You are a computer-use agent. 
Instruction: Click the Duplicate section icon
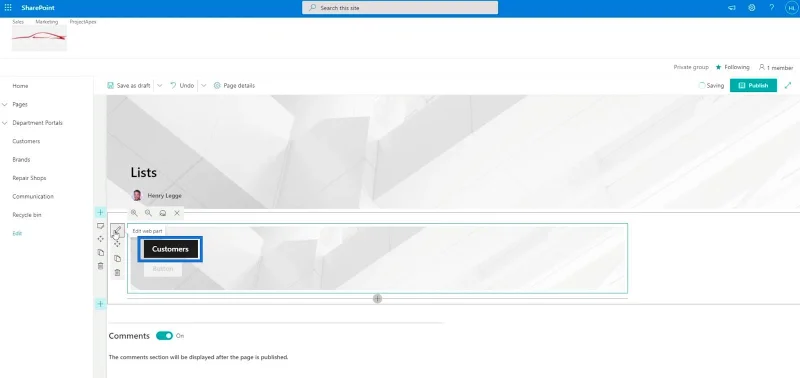click(x=101, y=253)
